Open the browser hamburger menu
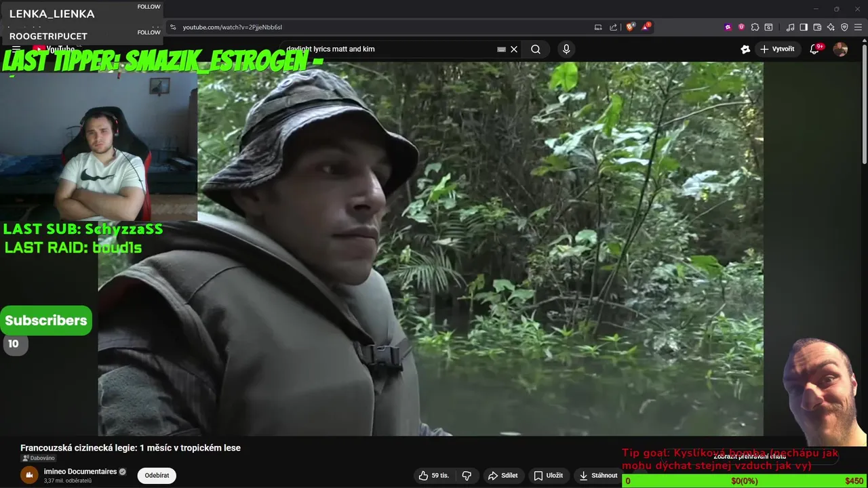This screenshot has width=868, height=488. pos(858,27)
